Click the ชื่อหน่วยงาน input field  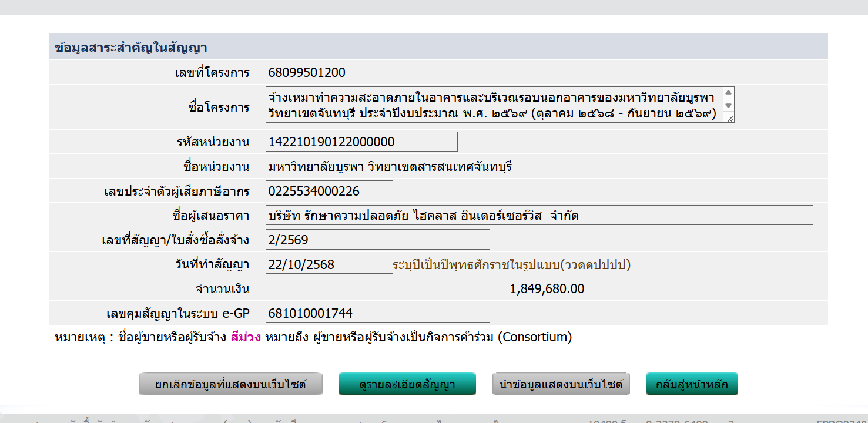(x=539, y=166)
